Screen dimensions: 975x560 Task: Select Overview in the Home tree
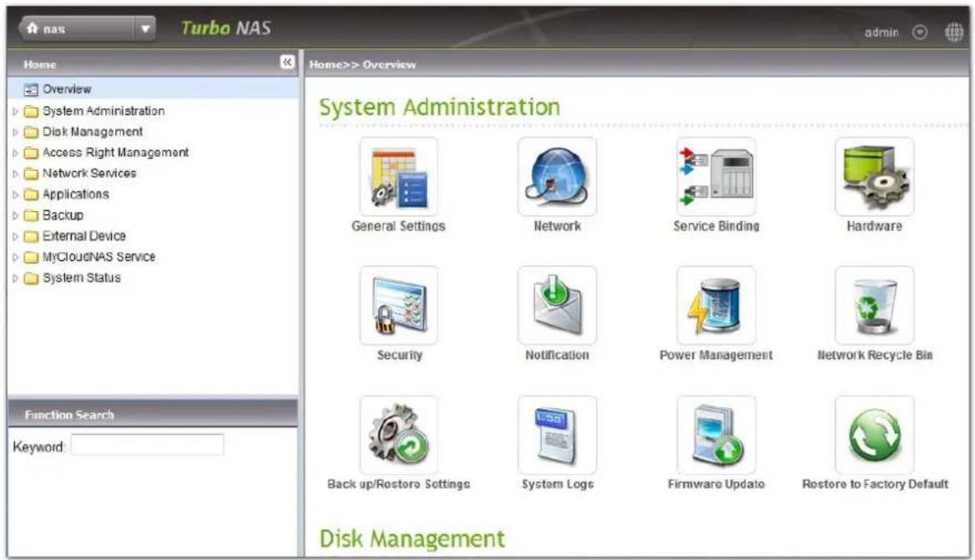tap(67, 88)
